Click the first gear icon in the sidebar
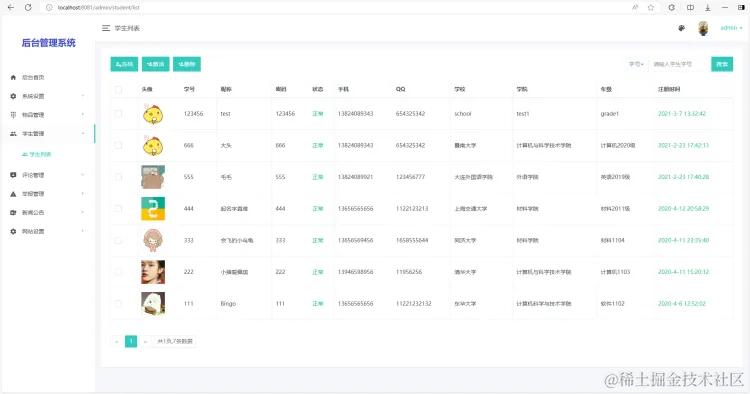Image resolution: width=750 pixels, height=394 pixels. [13, 96]
